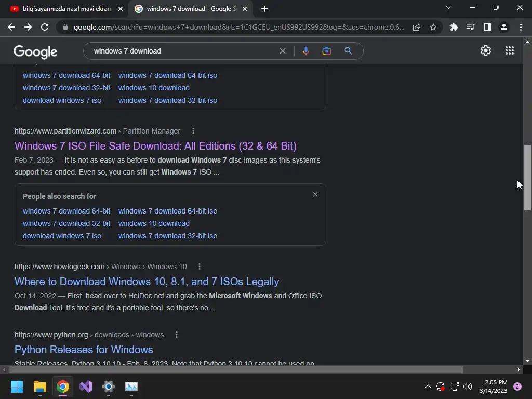Search windows 7 download 64-bit in lower box

point(66,211)
